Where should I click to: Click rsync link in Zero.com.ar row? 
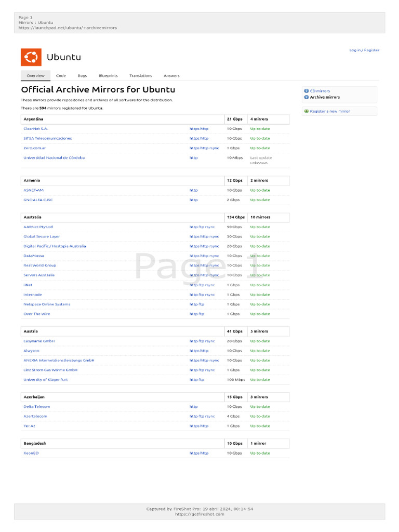[x=214, y=148]
